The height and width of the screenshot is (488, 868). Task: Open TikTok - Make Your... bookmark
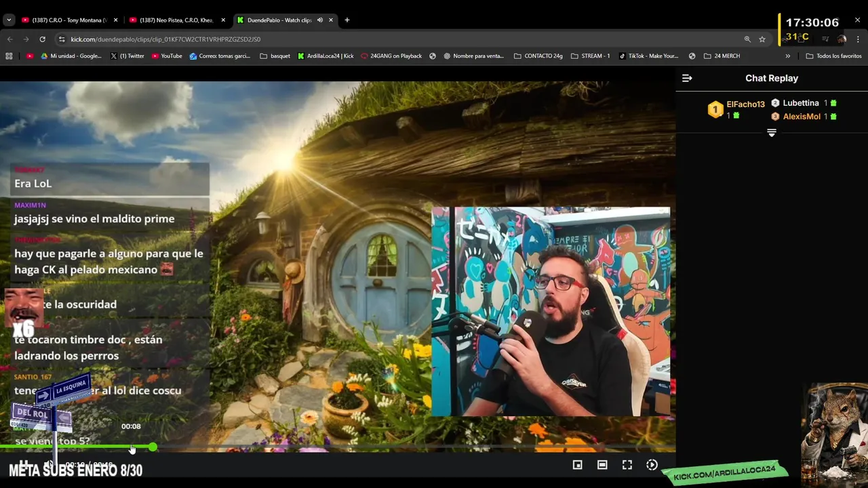click(x=648, y=56)
